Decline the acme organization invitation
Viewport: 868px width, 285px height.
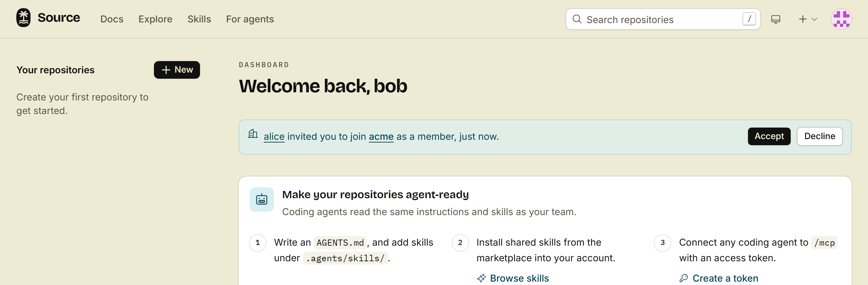[x=820, y=136]
